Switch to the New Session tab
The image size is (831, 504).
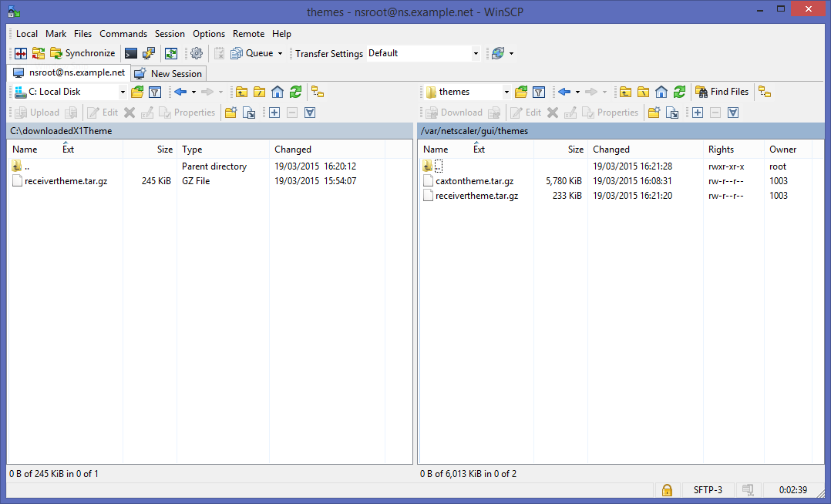click(169, 74)
